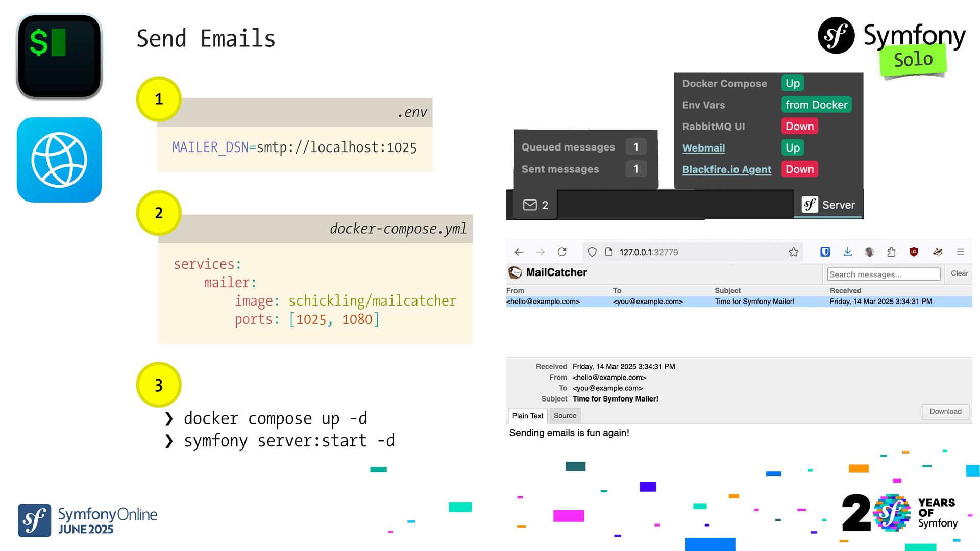Bookmark page with star icon
The width and height of the screenshot is (980, 551).
[793, 252]
